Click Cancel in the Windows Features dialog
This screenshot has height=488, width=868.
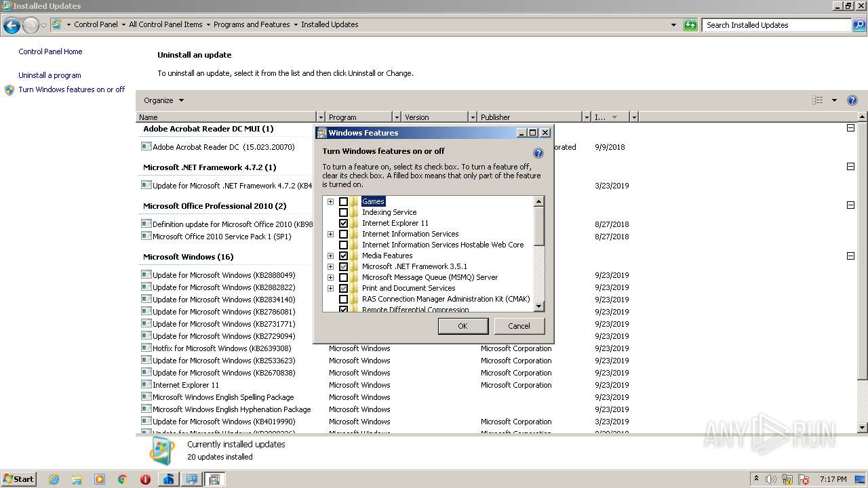[x=519, y=326]
